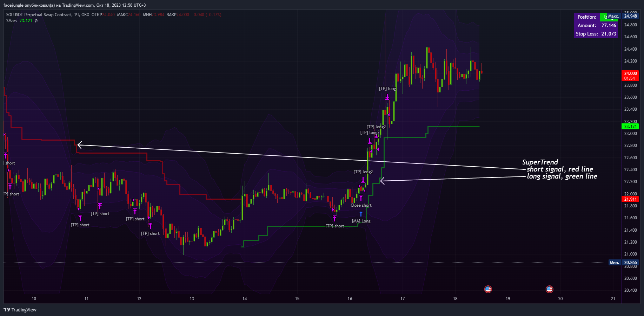The height and width of the screenshot is (316, 644).
Task: Click the ∅ symbol beside 2Mars 23.121
Action: pos(36,21)
